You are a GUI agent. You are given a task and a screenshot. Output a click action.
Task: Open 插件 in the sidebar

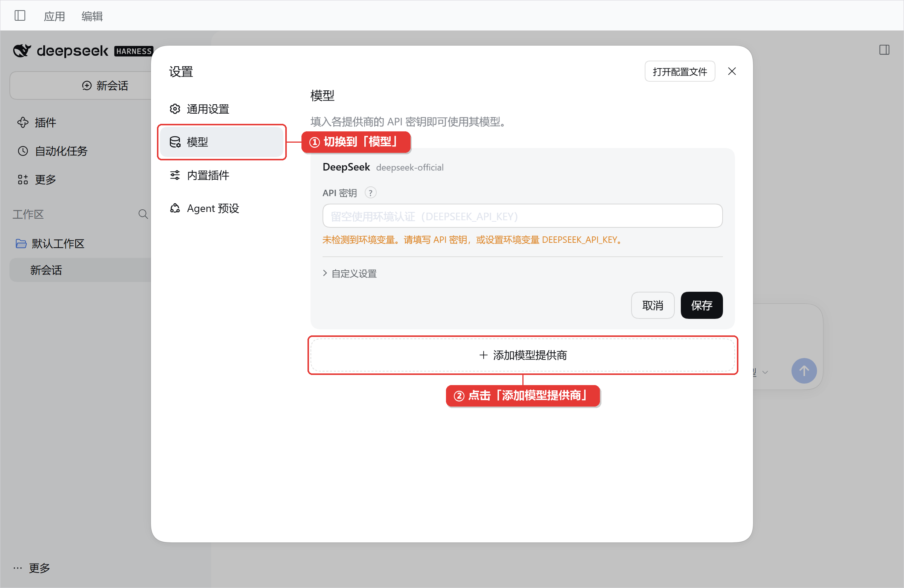click(37, 122)
